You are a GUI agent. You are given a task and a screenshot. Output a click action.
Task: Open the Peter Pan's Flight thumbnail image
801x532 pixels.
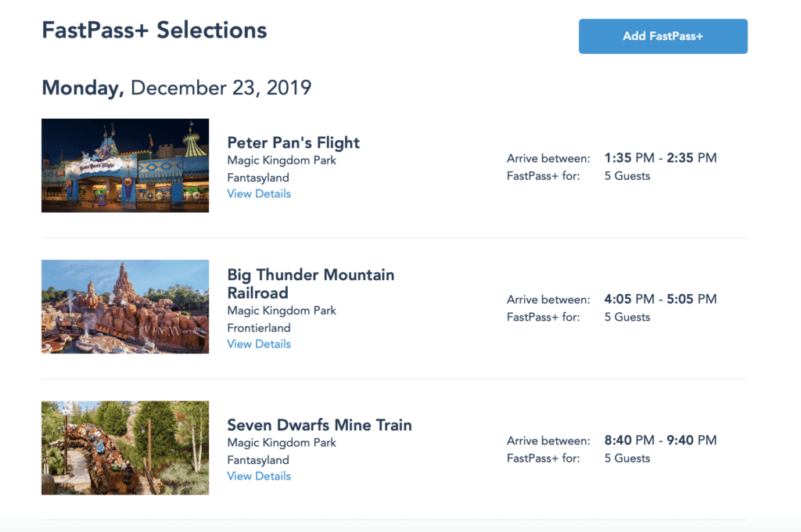[x=125, y=166]
